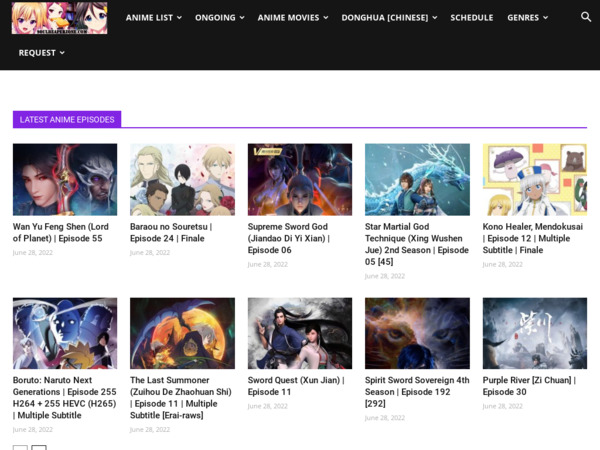Open Sword Quest Episode 11 thumbnail
This screenshot has width=600, height=450.
click(x=300, y=333)
